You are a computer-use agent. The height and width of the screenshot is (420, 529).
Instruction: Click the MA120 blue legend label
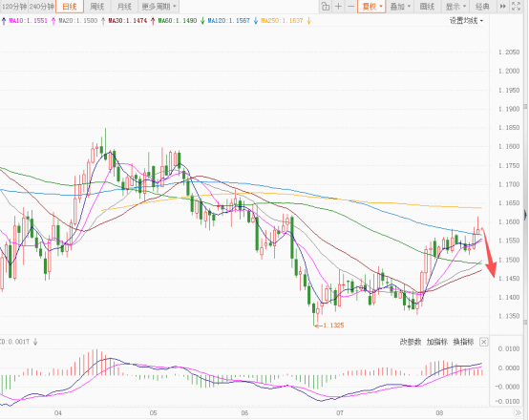point(229,21)
